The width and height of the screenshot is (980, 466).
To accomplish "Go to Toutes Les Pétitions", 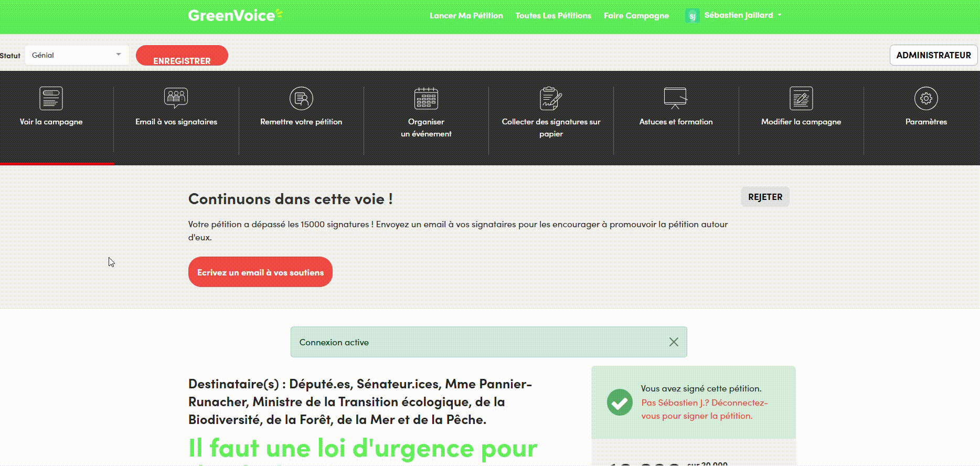I will tap(553, 16).
